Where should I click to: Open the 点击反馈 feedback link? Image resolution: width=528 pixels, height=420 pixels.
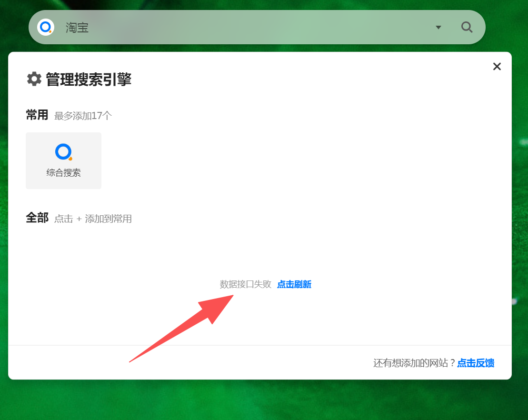coord(476,363)
